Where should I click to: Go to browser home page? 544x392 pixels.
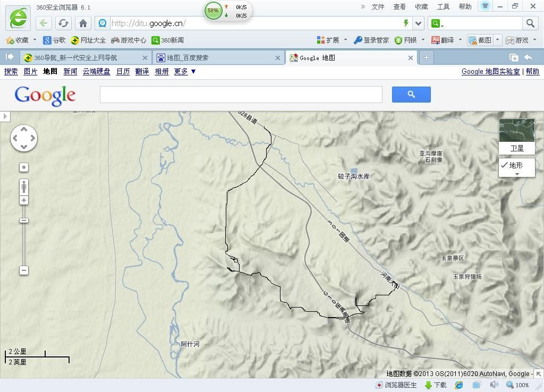(83, 23)
